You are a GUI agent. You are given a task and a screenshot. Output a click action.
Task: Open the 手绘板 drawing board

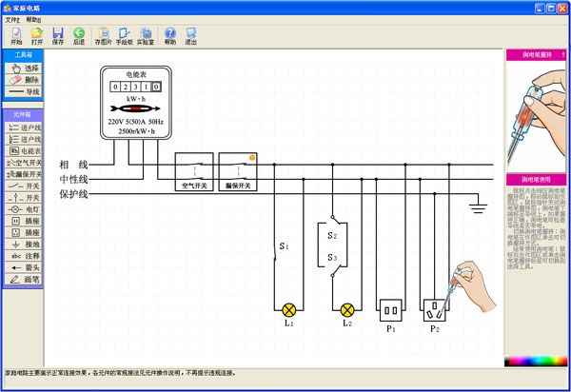(x=125, y=37)
